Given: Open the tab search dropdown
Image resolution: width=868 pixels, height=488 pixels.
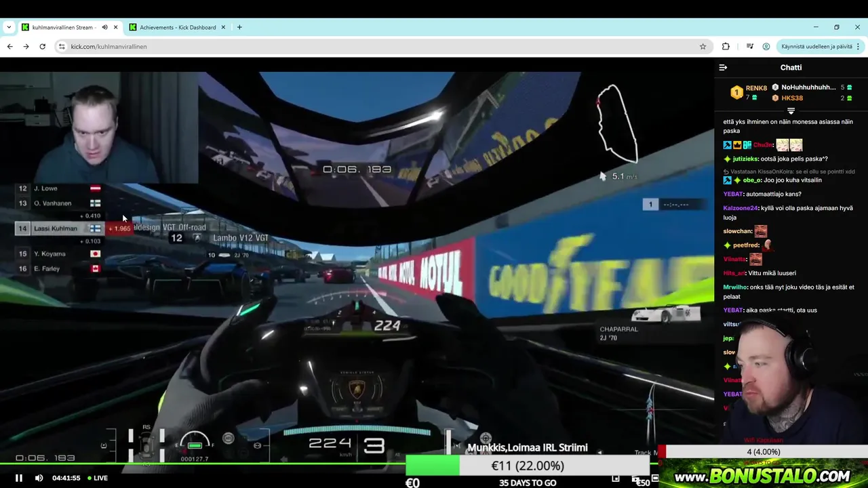Looking at the screenshot, I should point(9,28).
